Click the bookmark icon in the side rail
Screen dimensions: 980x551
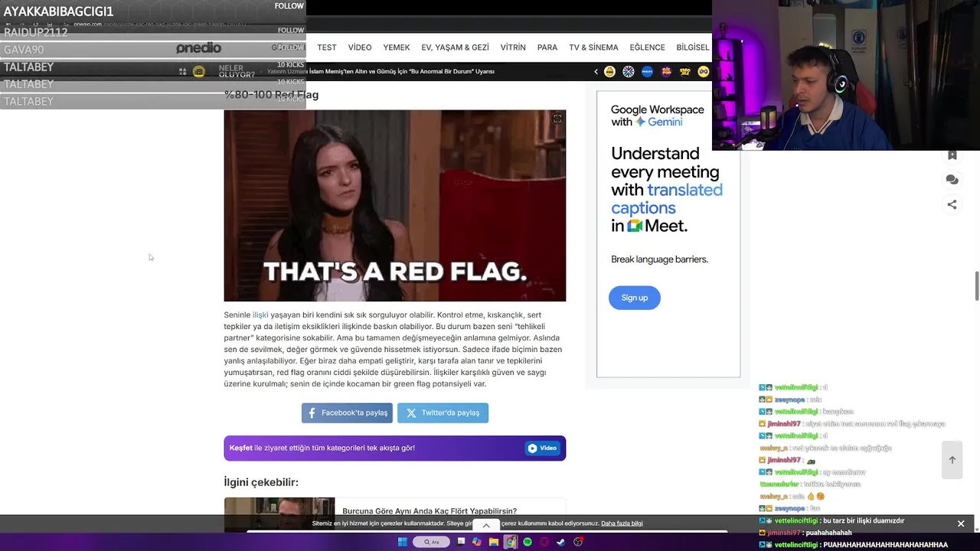[x=952, y=155]
